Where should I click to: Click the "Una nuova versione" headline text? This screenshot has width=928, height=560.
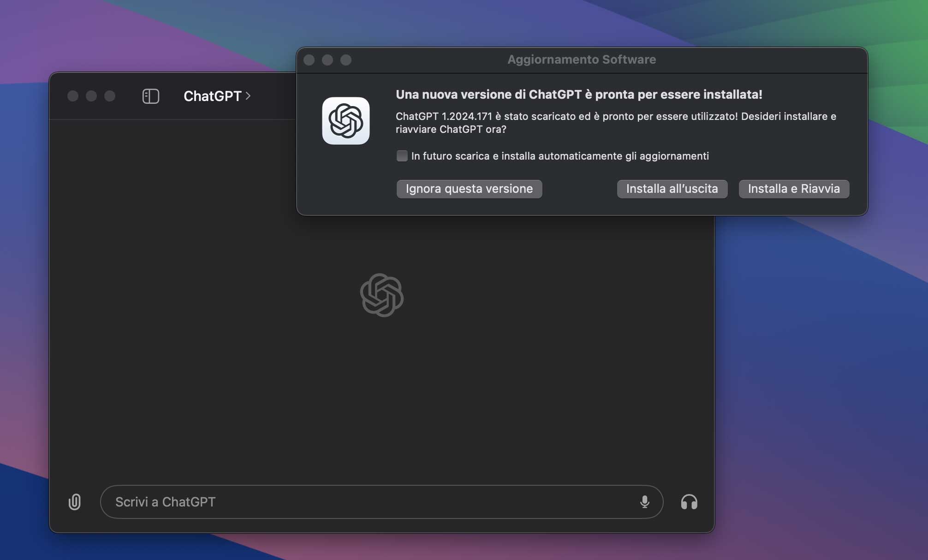pos(578,95)
